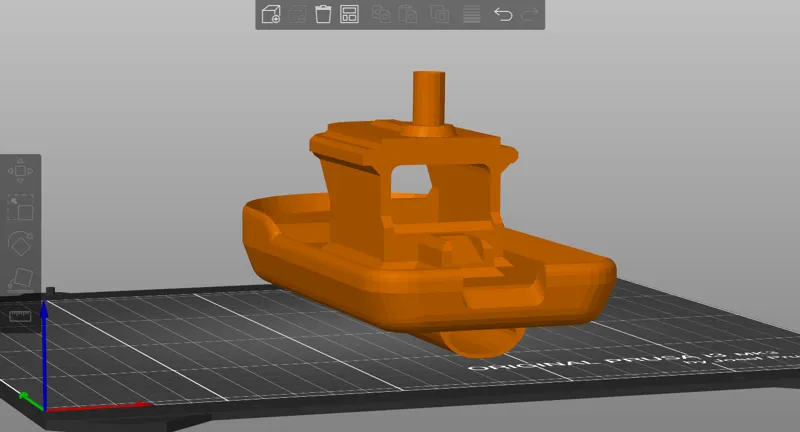
Task: Click the Add model cube icon
Action: 271,14
